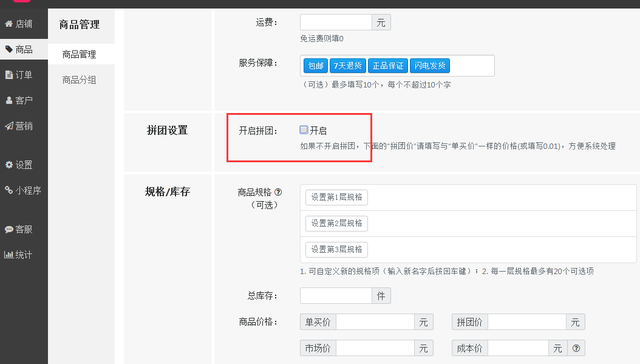Viewport: 640px width, 364px height.
Task: Select the 包邮 service tag
Action: pyautogui.click(x=316, y=66)
